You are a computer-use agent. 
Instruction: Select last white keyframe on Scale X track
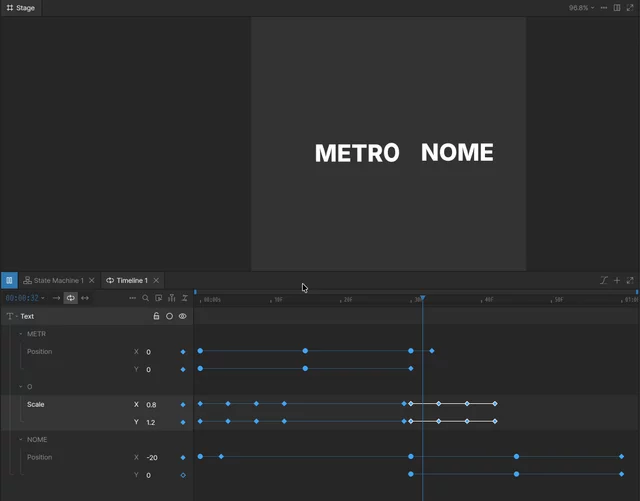point(495,404)
